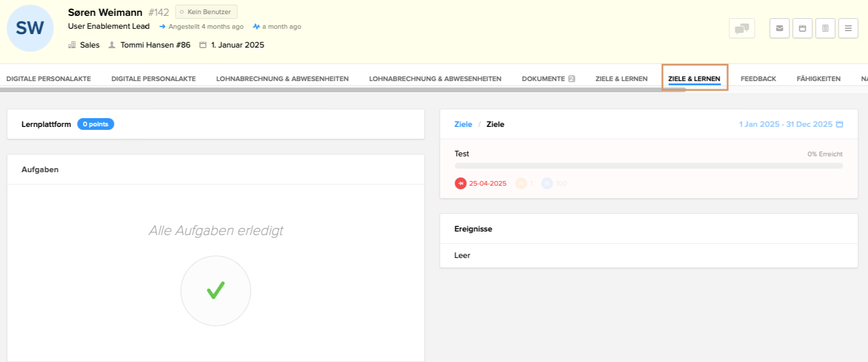Open the chat conversations icon

coord(742,28)
